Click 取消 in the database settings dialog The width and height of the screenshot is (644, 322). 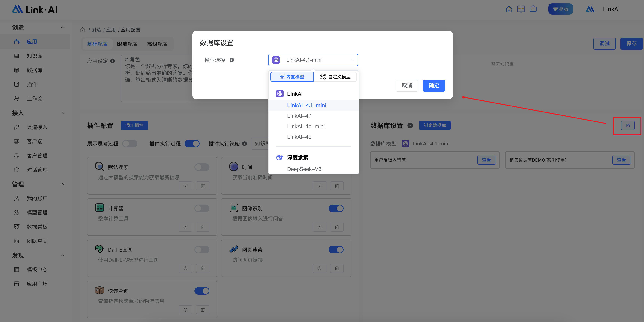point(407,86)
